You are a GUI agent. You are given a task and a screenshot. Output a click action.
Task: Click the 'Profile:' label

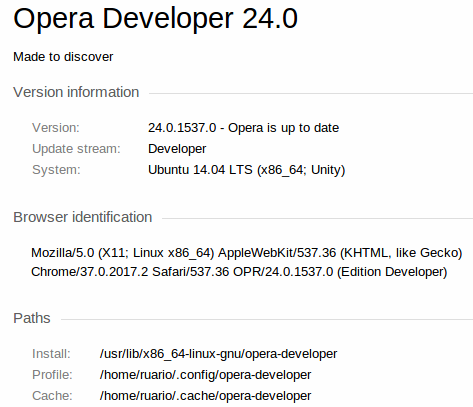click(52, 375)
